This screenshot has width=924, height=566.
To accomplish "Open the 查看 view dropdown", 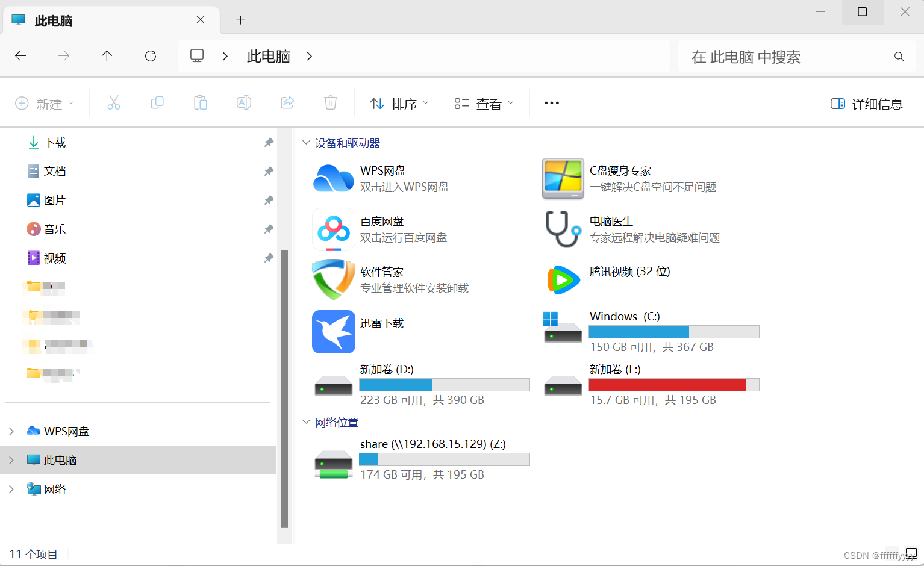I will tap(484, 104).
